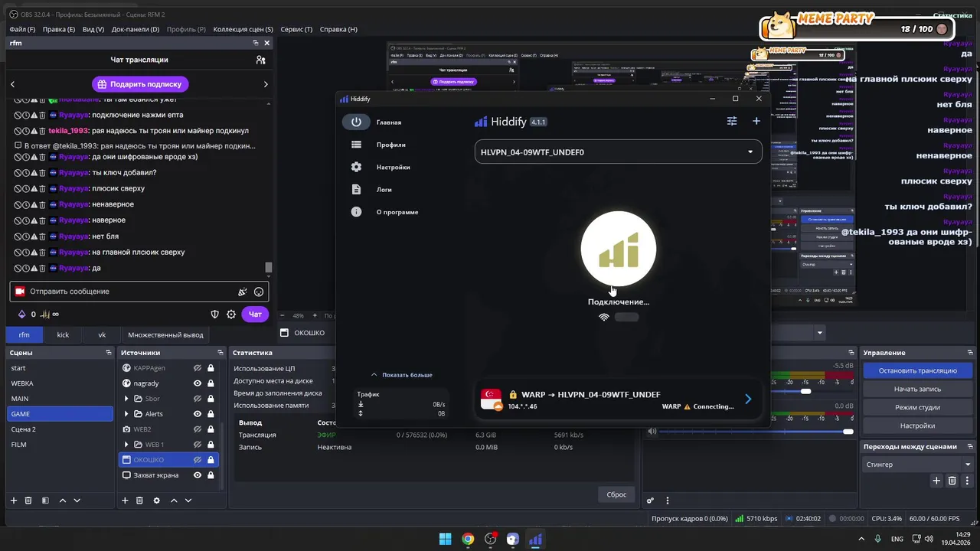
Task: Show the ОКОШКО source
Action: 198,460
